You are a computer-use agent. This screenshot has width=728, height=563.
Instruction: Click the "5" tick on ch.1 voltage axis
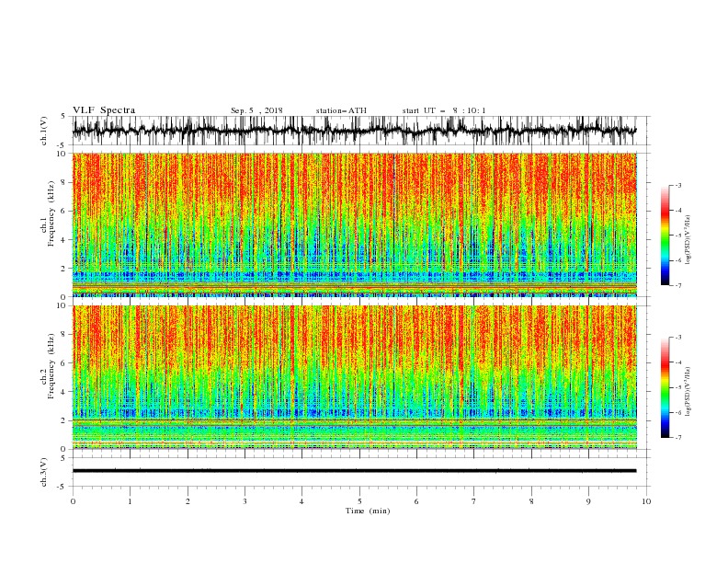(x=65, y=116)
